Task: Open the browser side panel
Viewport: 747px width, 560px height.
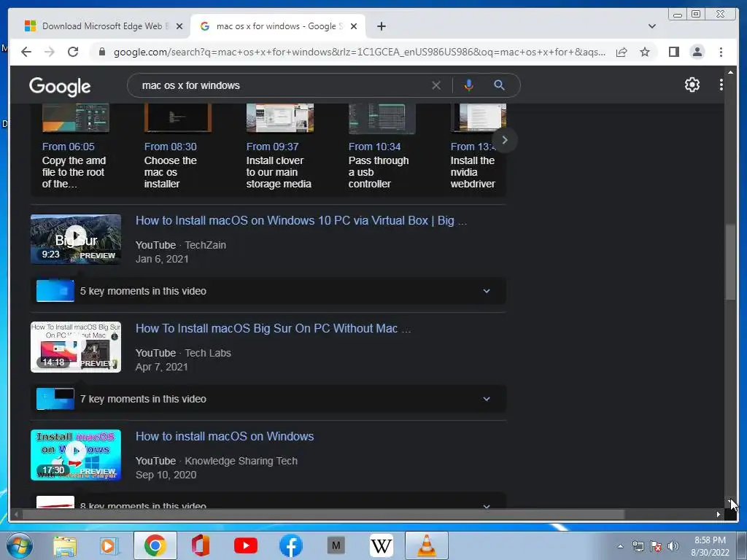Action: (673, 52)
